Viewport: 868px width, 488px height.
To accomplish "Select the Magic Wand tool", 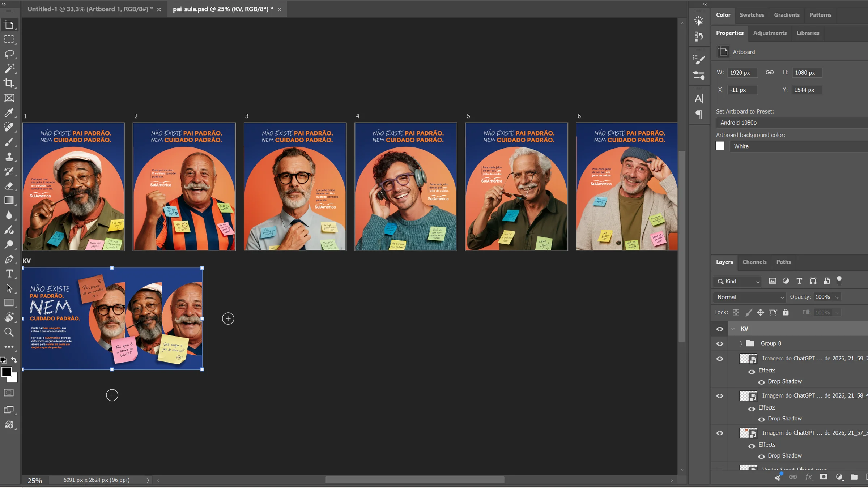I will [9, 68].
